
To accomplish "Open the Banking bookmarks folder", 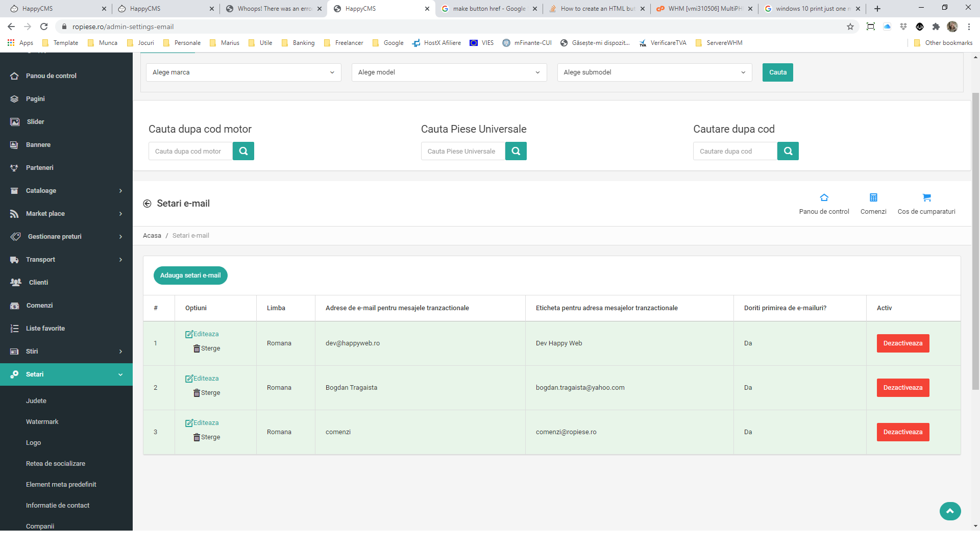I will pos(298,43).
